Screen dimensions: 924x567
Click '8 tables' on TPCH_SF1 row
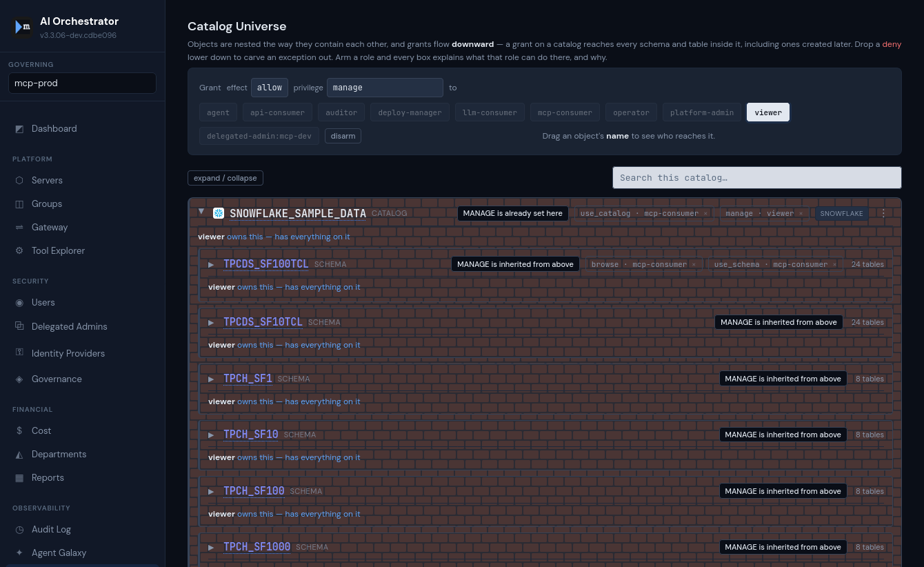pyautogui.click(x=870, y=379)
